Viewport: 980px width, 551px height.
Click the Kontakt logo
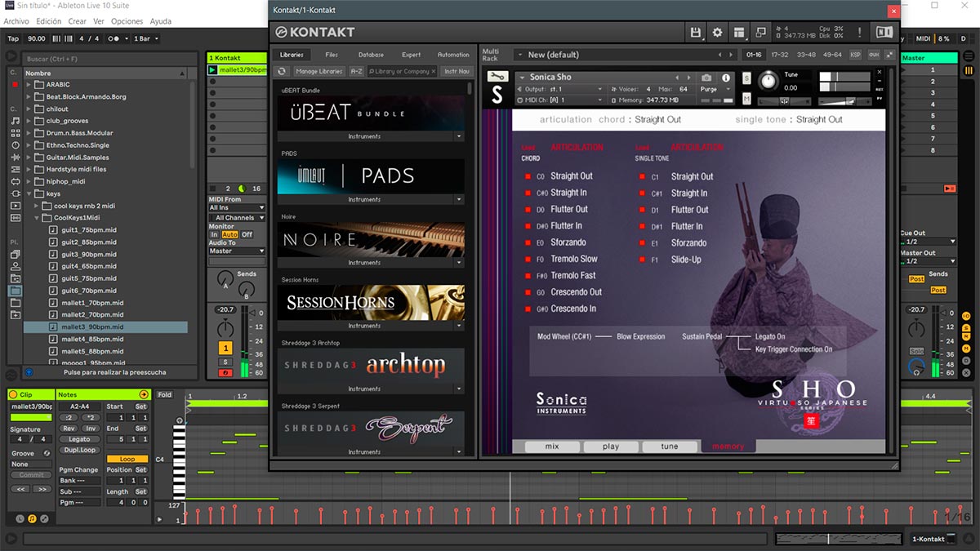click(315, 33)
